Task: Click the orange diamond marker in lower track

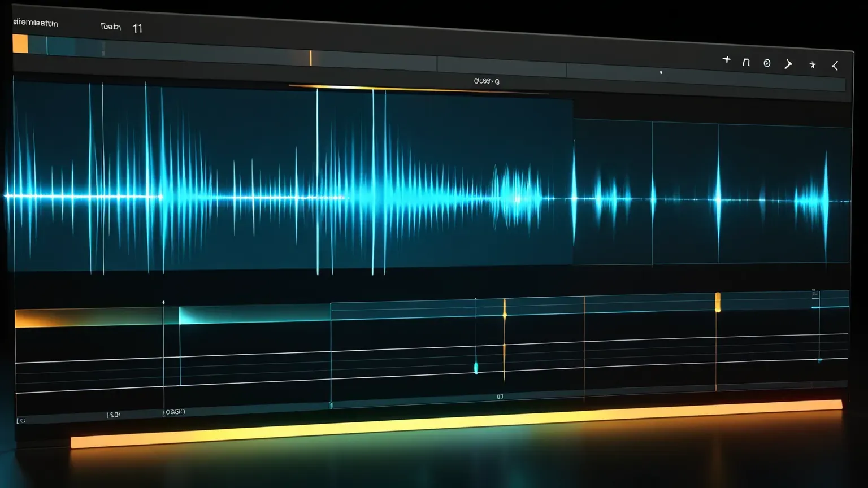Action: tap(505, 309)
